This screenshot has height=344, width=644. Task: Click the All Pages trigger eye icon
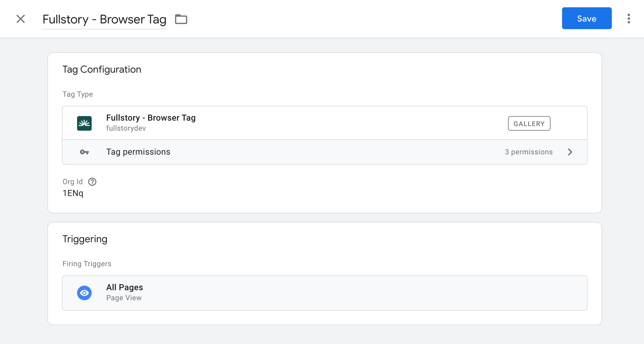pyautogui.click(x=84, y=293)
